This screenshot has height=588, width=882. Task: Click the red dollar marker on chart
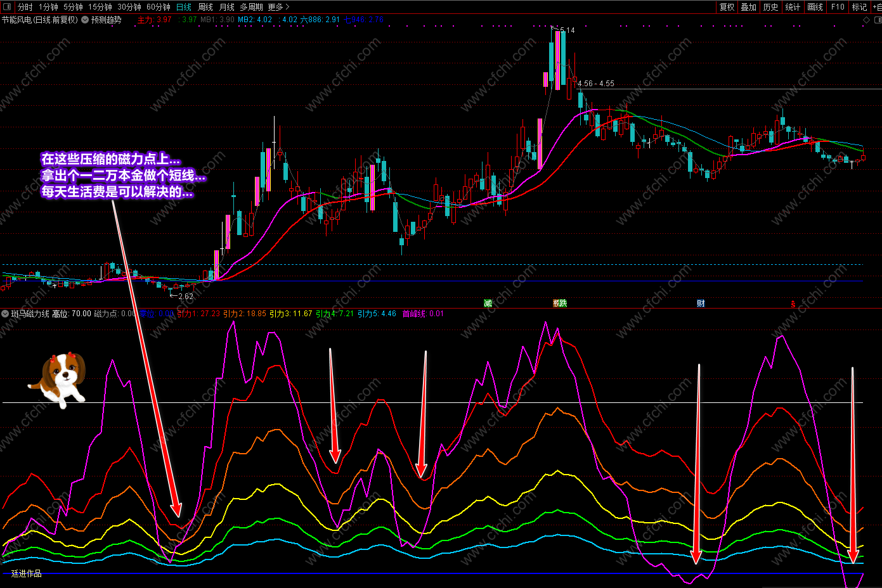793,304
